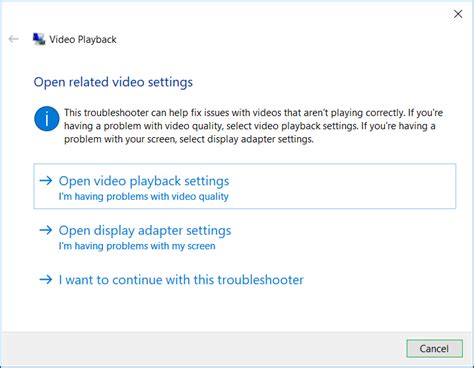Screen dimensions: 474x368
Task: Open video playback settings option
Action: pyautogui.click(x=245, y=186)
